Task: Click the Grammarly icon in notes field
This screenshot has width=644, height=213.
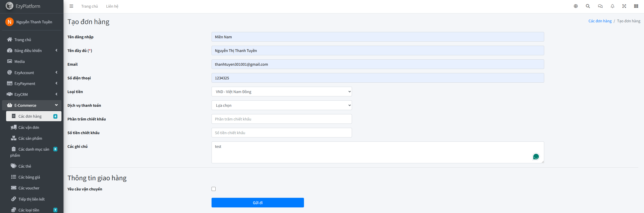Action: pyautogui.click(x=536, y=157)
